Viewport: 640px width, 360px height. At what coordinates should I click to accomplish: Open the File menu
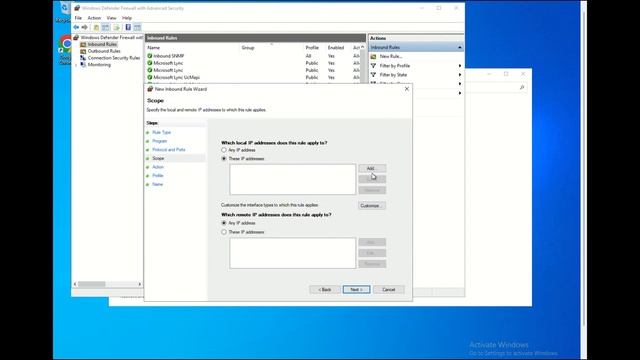78,18
